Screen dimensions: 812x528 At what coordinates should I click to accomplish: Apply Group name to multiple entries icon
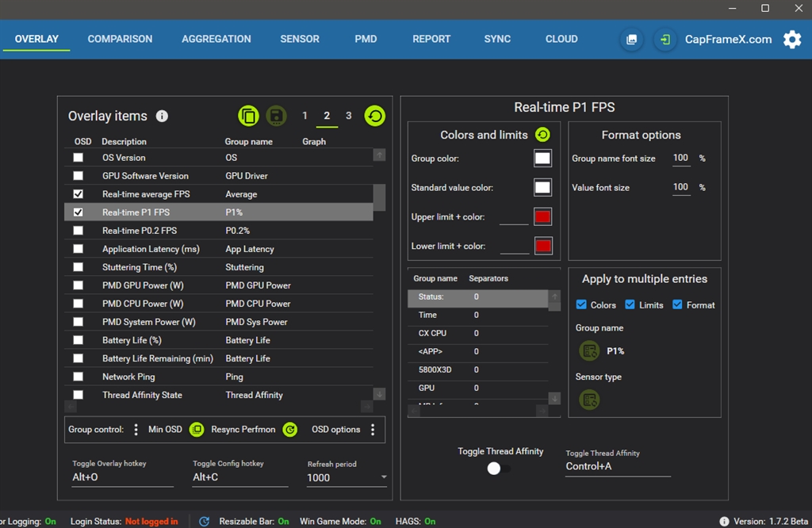(x=589, y=350)
